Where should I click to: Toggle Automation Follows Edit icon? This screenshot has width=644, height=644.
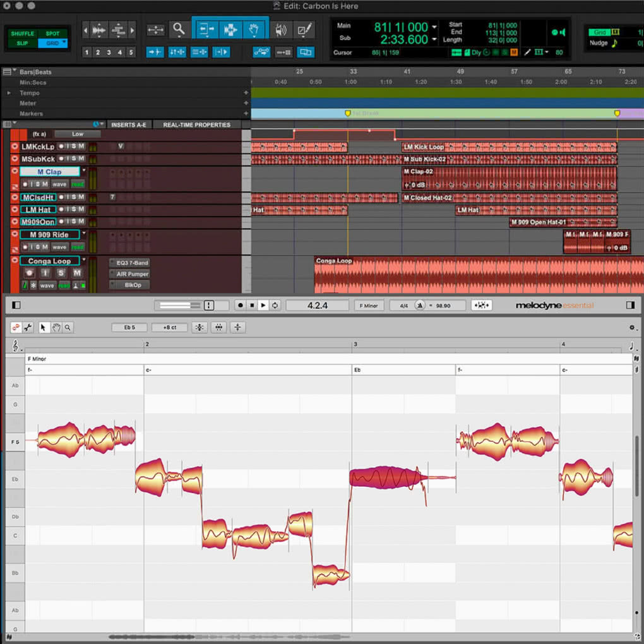(261, 52)
